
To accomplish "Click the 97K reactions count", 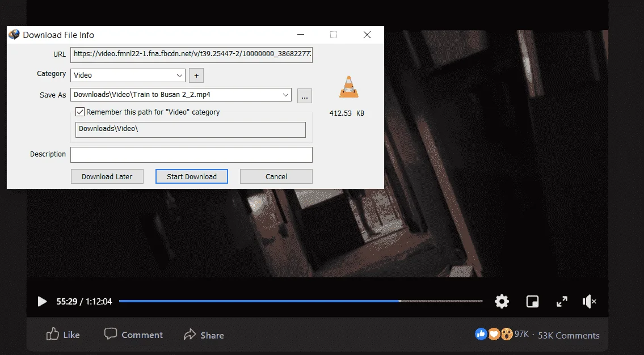I will click(521, 334).
